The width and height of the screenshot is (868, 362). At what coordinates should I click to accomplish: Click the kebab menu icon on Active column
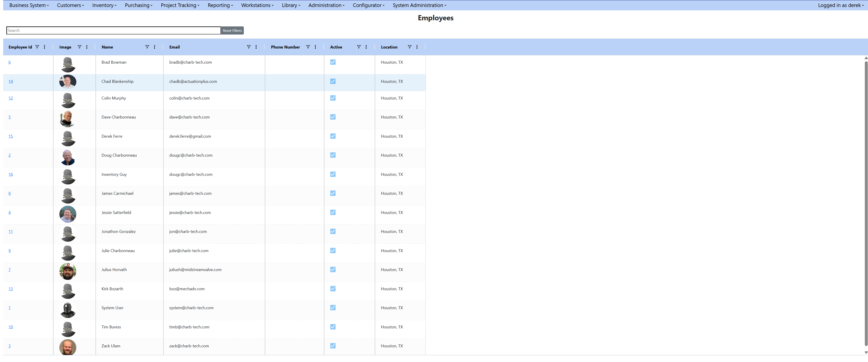pos(366,47)
